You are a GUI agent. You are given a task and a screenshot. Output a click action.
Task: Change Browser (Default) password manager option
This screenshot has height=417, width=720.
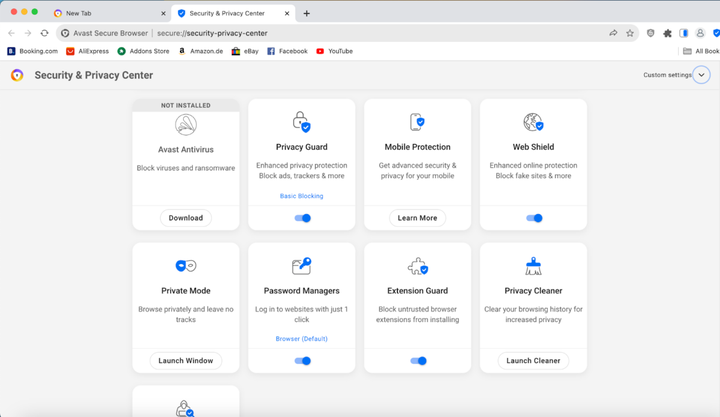point(301,339)
